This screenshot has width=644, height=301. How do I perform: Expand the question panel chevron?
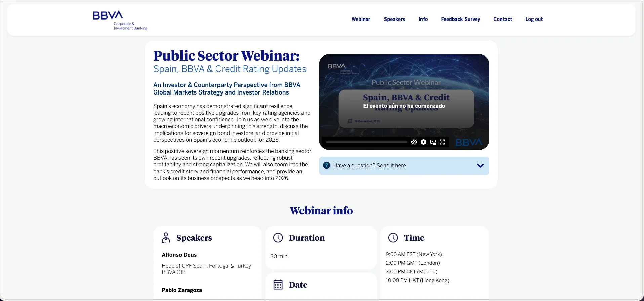[x=480, y=165]
